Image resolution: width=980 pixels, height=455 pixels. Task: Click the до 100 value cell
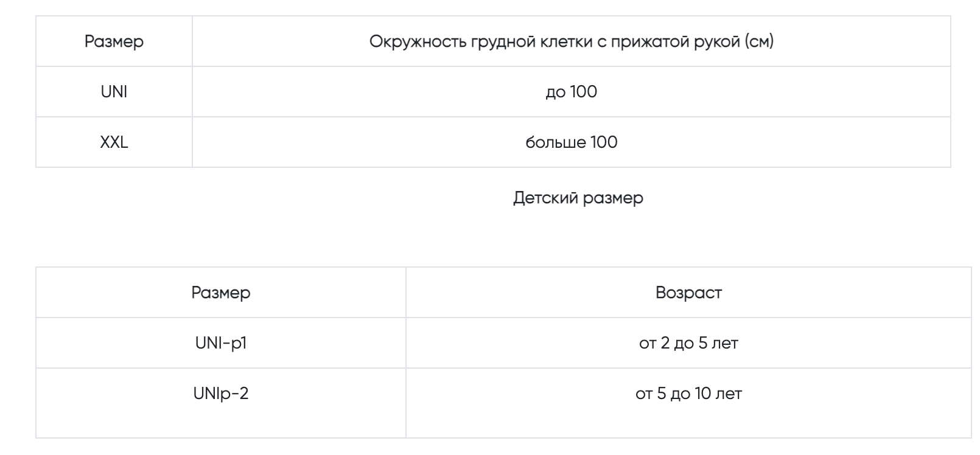click(572, 92)
